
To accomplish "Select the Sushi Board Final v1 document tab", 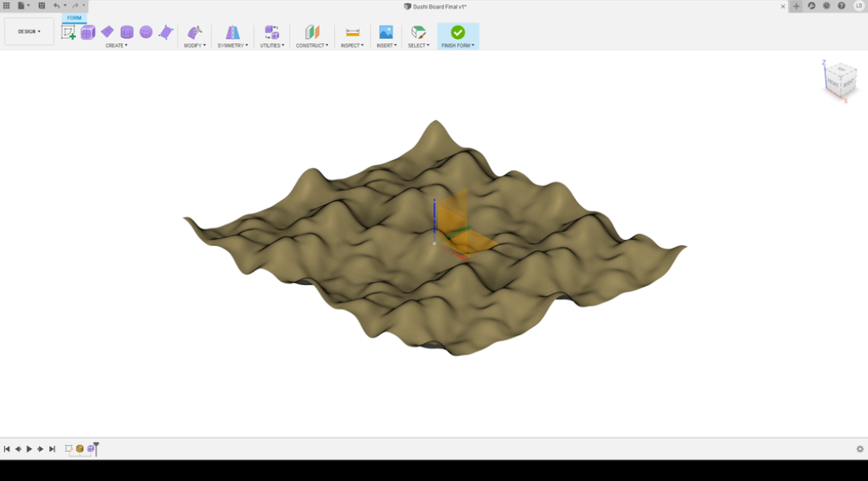I will click(435, 6).
